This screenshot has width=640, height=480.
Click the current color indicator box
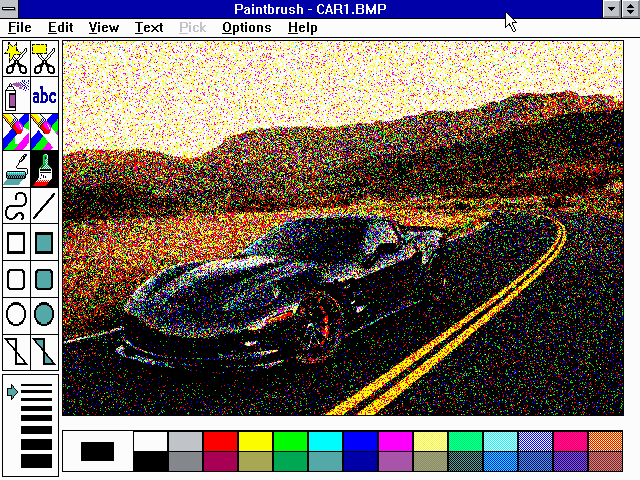(97, 451)
